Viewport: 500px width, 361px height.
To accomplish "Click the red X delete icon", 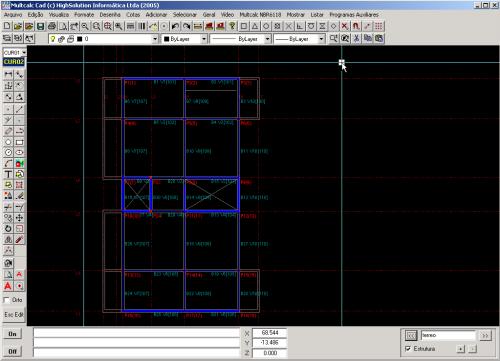I will click(345, 26).
